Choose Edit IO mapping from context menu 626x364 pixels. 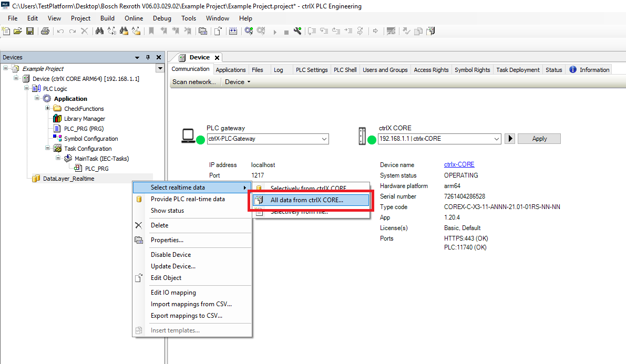173,293
